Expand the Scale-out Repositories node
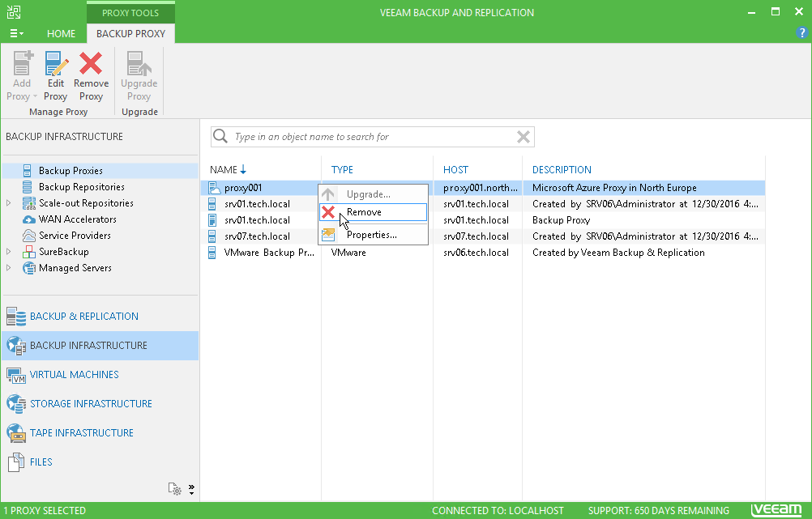812x519 pixels. pos(9,203)
